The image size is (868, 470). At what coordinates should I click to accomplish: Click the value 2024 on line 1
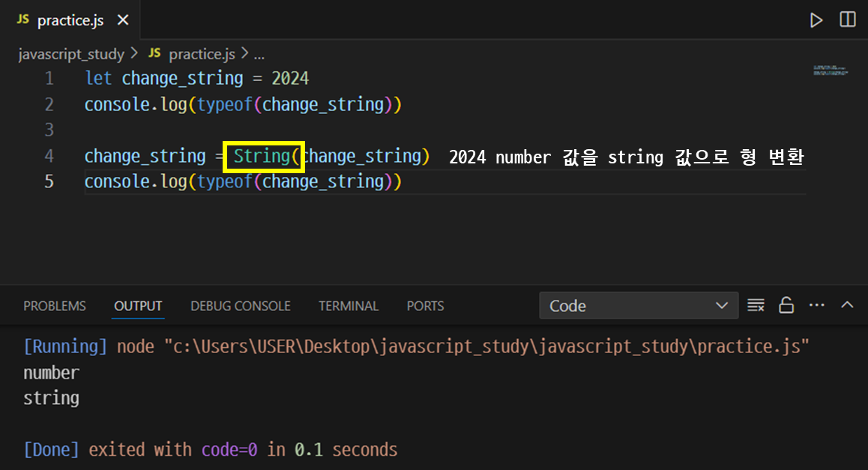coord(290,79)
